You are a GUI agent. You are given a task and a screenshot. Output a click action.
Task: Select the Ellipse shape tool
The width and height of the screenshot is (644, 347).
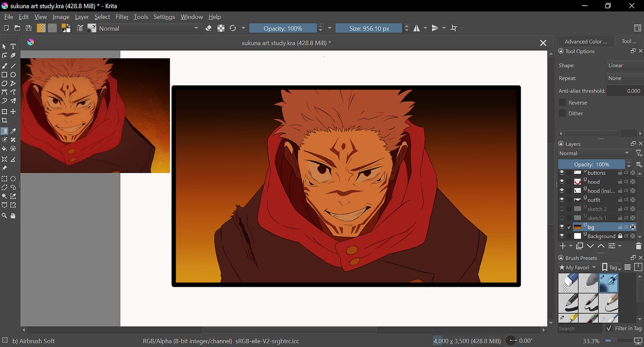pyautogui.click(x=13, y=75)
